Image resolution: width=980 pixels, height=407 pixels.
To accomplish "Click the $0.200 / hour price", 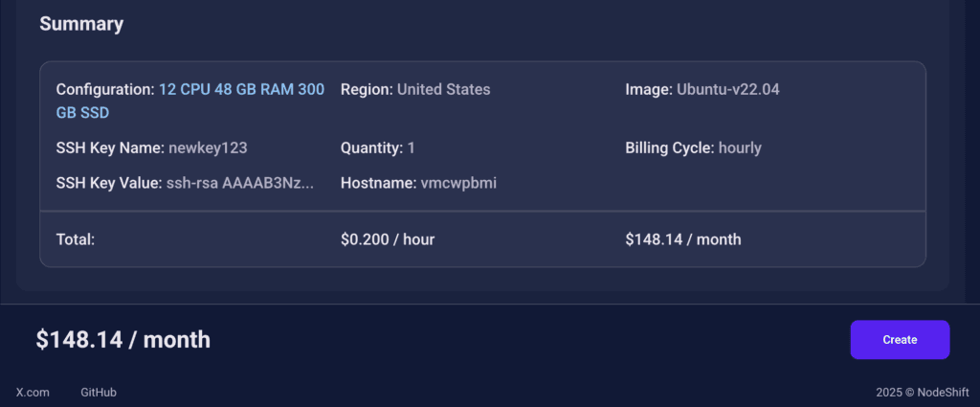I will pos(388,239).
